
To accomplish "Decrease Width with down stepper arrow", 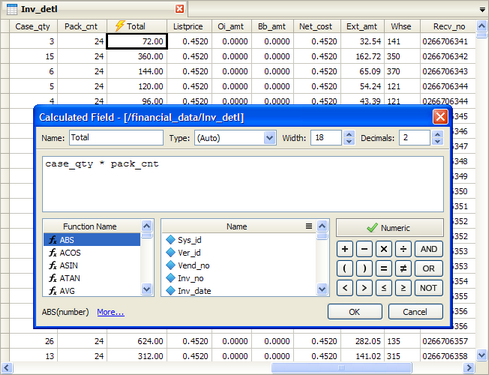I will click(x=349, y=142).
